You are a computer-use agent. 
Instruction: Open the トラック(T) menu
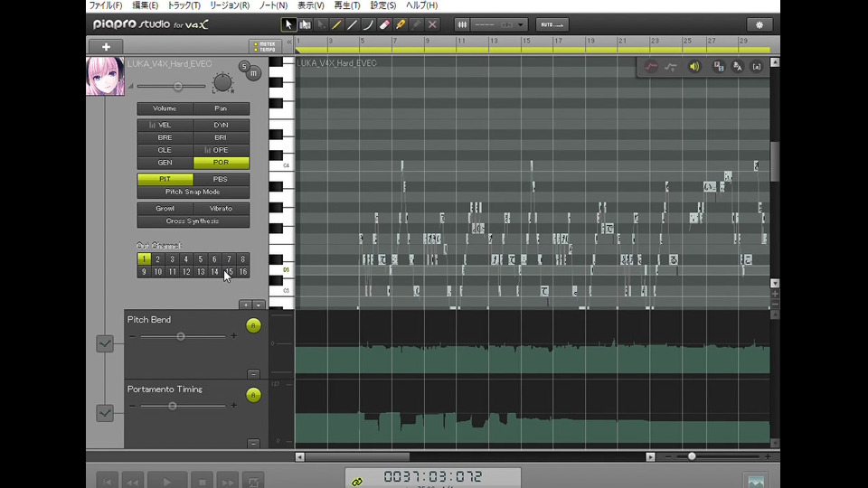[184, 5]
